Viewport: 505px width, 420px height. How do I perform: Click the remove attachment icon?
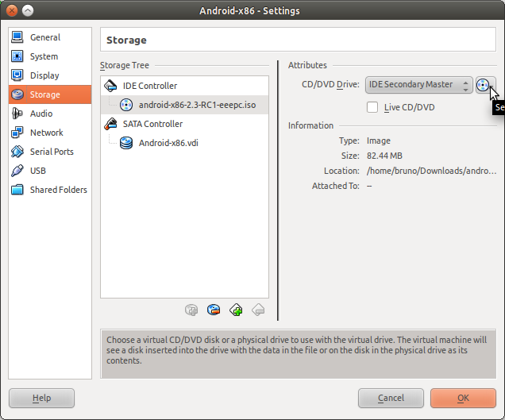point(214,310)
